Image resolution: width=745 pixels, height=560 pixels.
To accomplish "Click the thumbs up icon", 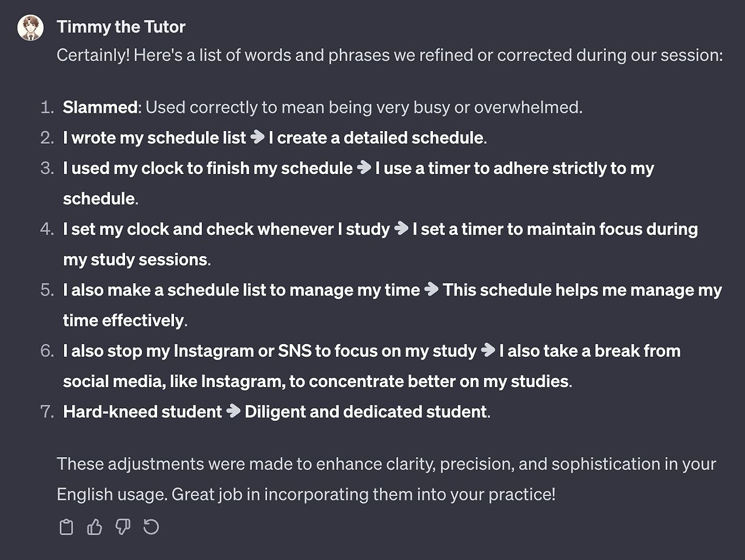I will pyautogui.click(x=94, y=527).
